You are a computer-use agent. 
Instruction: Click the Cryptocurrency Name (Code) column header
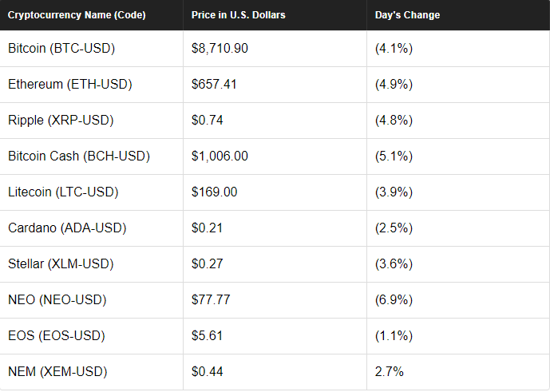click(x=77, y=15)
